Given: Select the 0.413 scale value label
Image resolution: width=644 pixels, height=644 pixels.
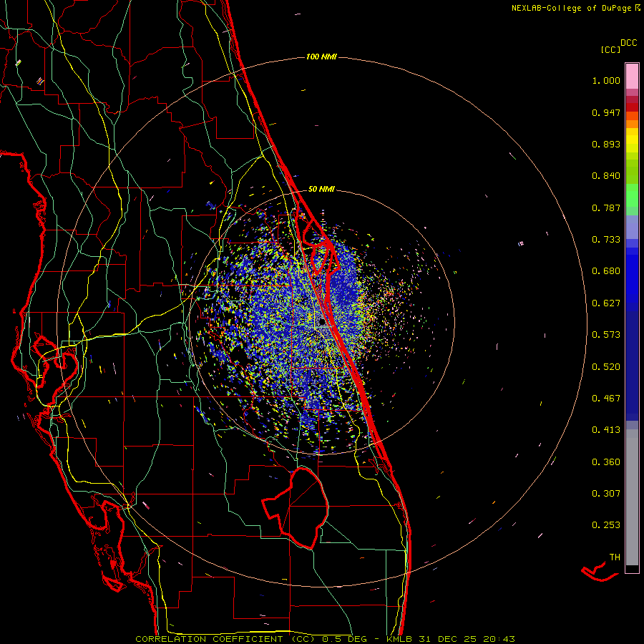Looking at the screenshot, I should 606,430.
